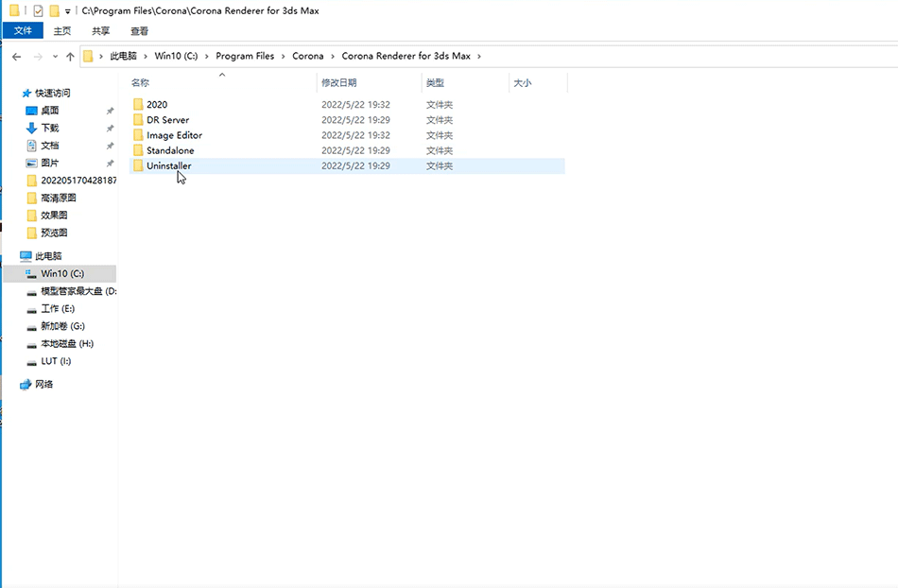Click Win10 (C:) in the address breadcrumb

point(176,56)
